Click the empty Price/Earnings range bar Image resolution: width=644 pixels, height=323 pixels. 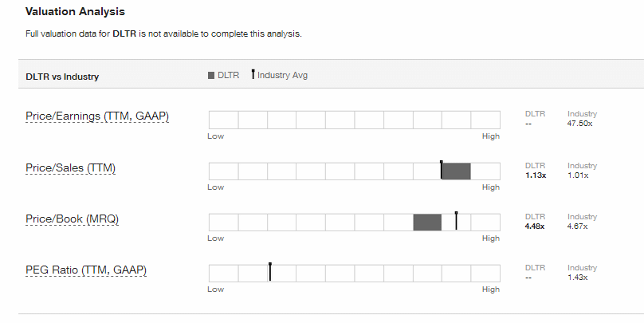[355, 120]
